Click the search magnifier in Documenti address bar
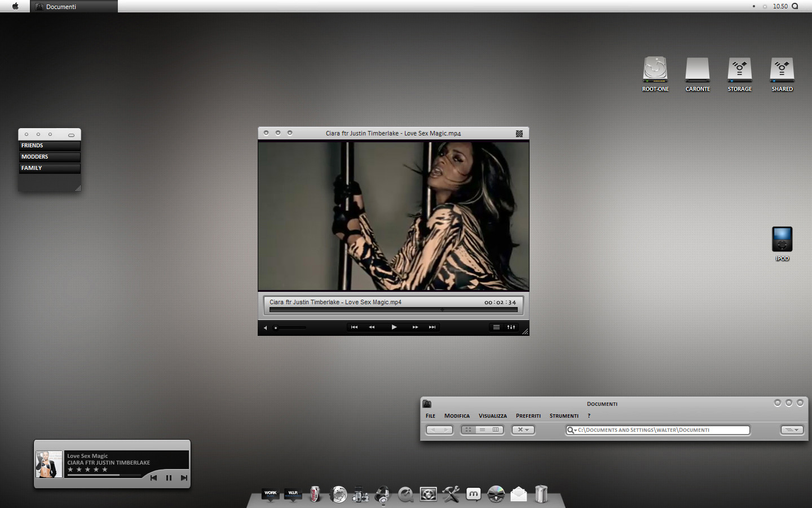The height and width of the screenshot is (508, 812). coord(571,430)
